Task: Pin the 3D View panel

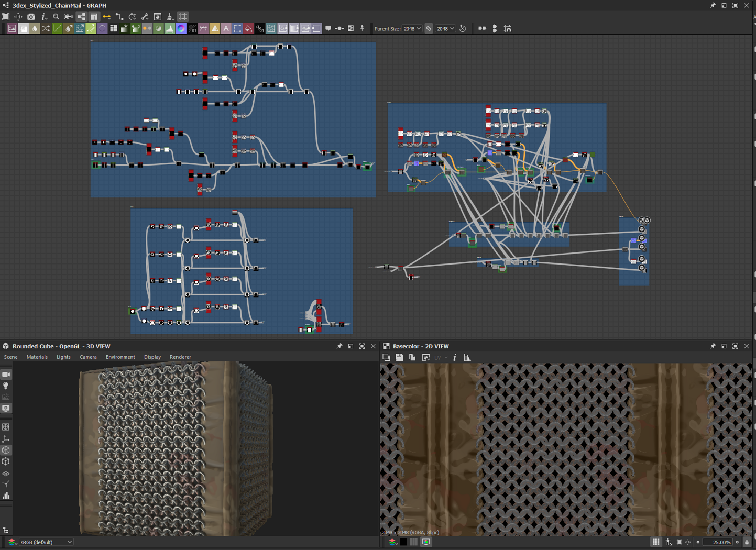Action: click(x=339, y=346)
